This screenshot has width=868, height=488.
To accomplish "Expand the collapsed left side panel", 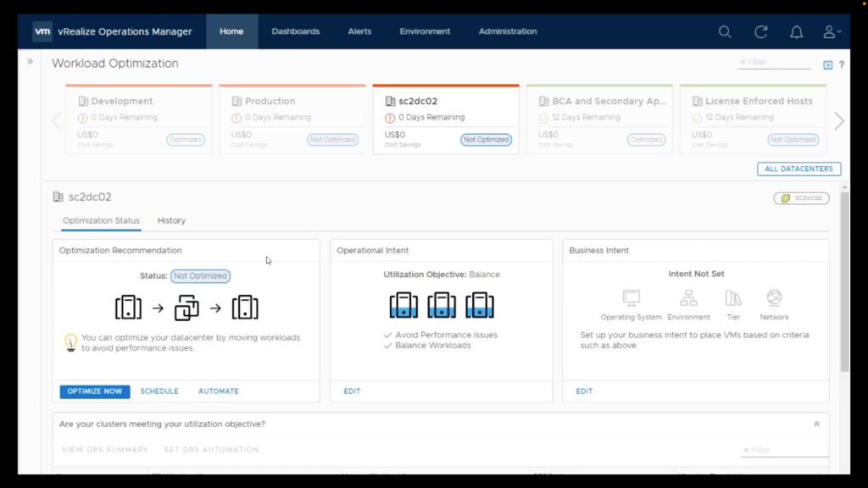I will [30, 61].
